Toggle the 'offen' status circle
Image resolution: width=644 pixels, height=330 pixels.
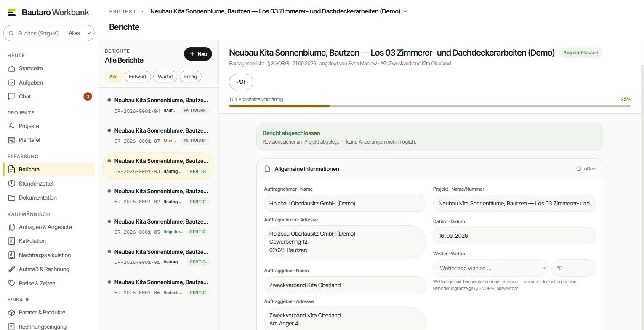[579, 169]
